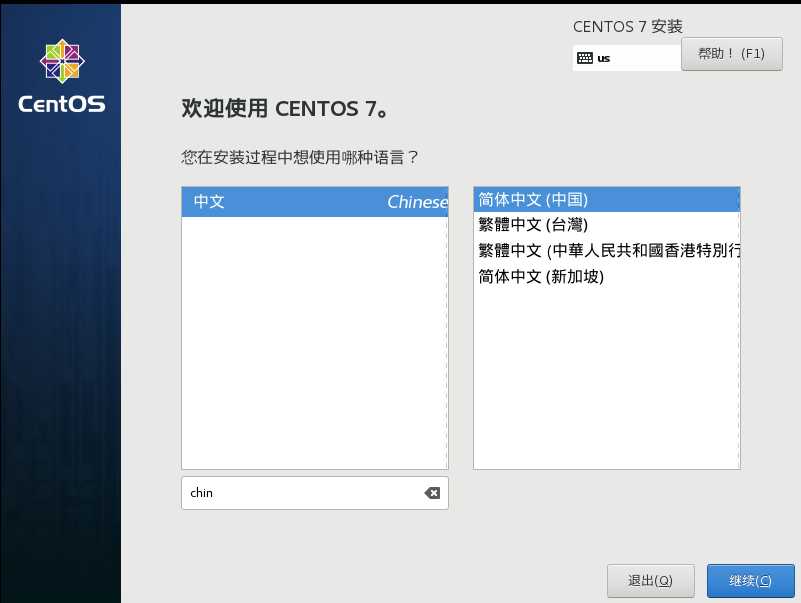801x603 pixels.
Task: Click the 退出(Q) quit button
Action: point(650,581)
